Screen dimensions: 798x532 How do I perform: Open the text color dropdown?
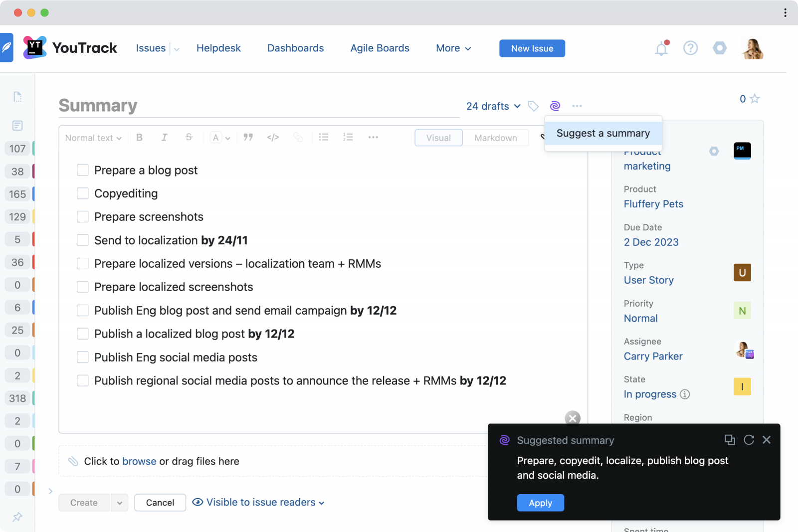pyautogui.click(x=220, y=138)
